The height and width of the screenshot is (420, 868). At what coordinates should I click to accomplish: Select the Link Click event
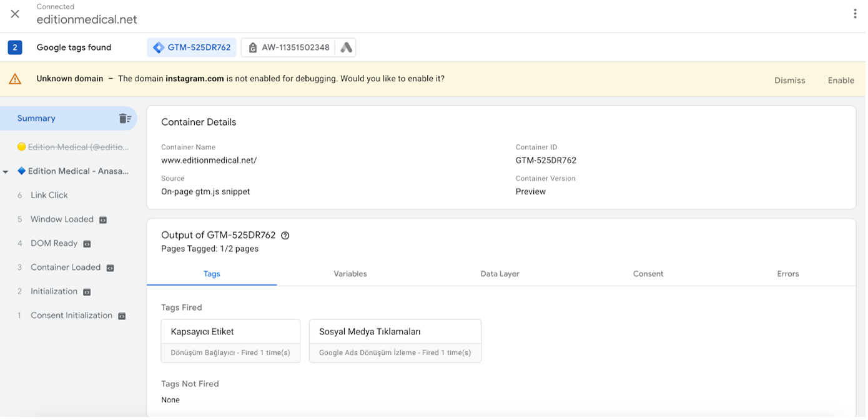click(49, 195)
